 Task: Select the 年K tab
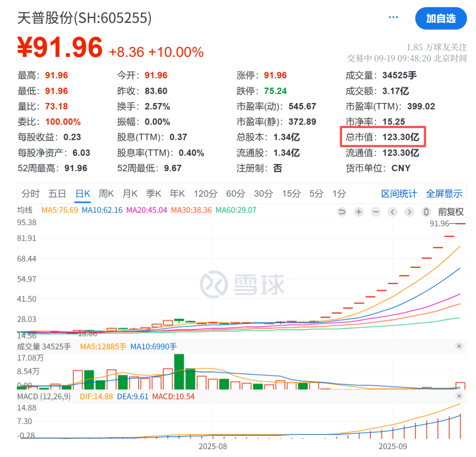pos(177,193)
